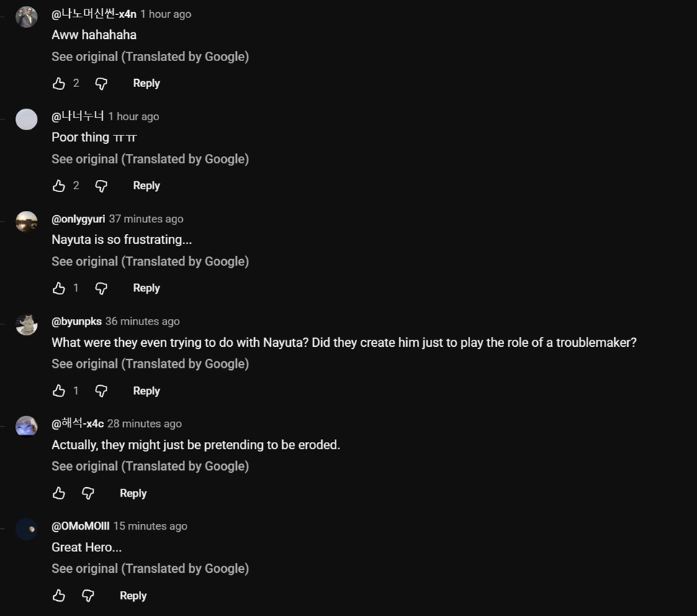This screenshot has height=616, width=697.
Task: Dislike the "Aww hahahaha" comment
Action: click(x=102, y=83)
